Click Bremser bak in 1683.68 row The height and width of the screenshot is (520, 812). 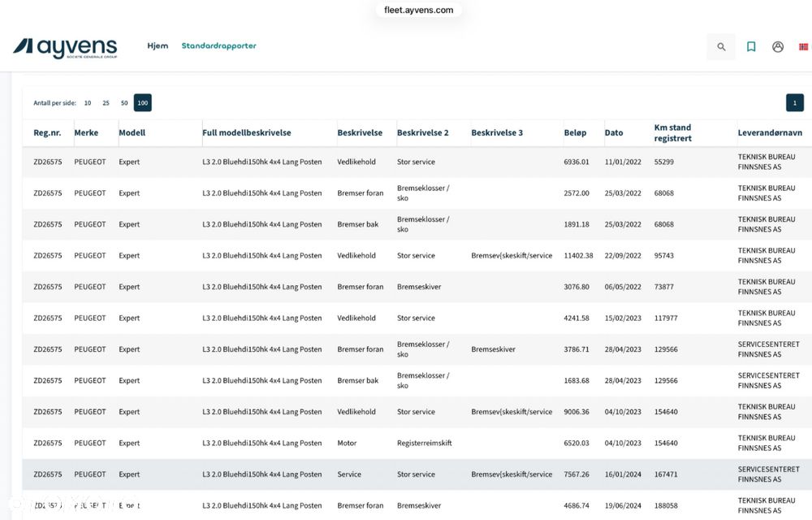[357, 380]
